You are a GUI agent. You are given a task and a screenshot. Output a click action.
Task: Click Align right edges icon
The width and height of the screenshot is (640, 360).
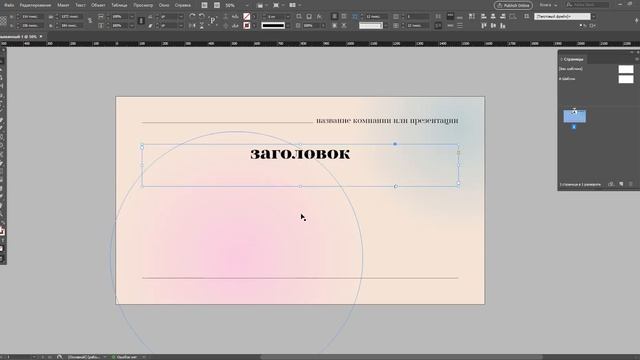click(503, 16)
